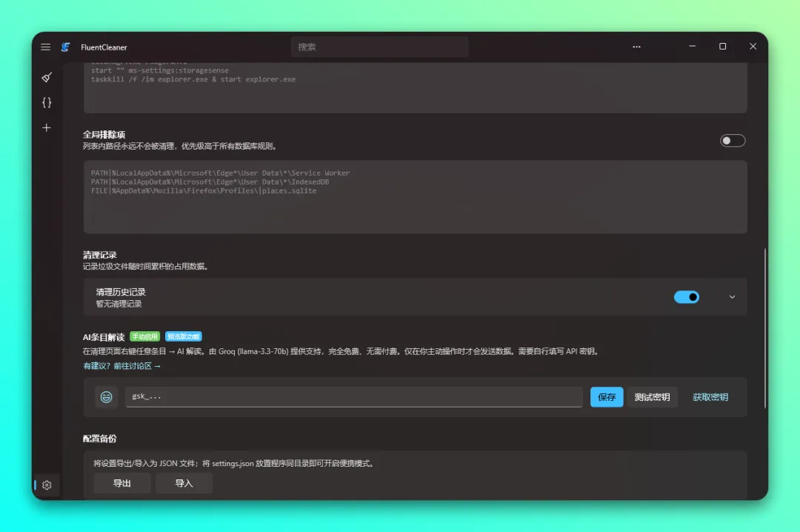Open the 有建议？前往讨论区 link

pos(122,365)
